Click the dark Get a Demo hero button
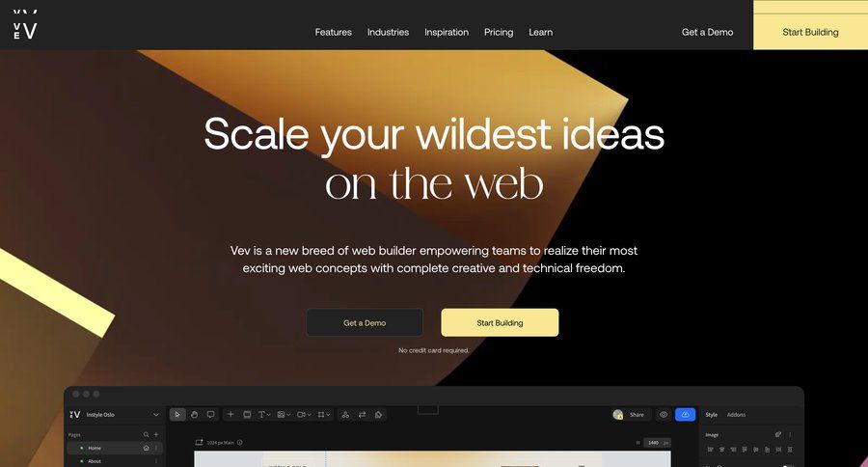The image size is (868, 467). (365, 322)
